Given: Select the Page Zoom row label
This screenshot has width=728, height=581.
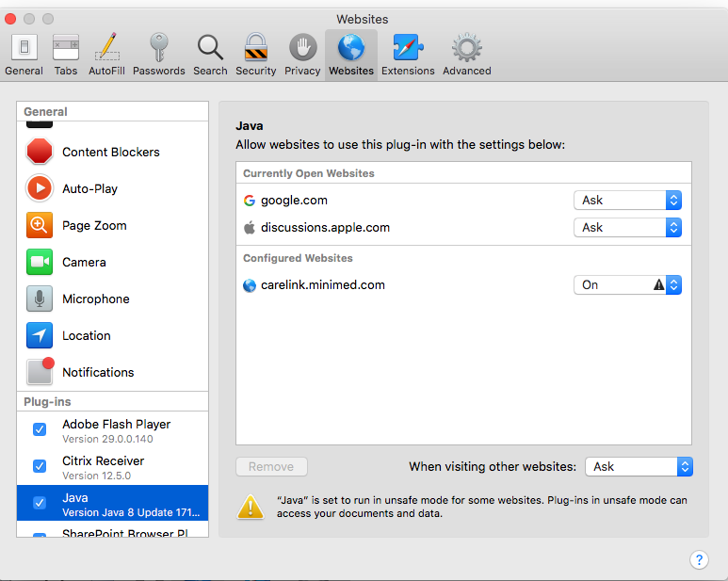Looking at the screenshot, I should (x=94, y=226).
